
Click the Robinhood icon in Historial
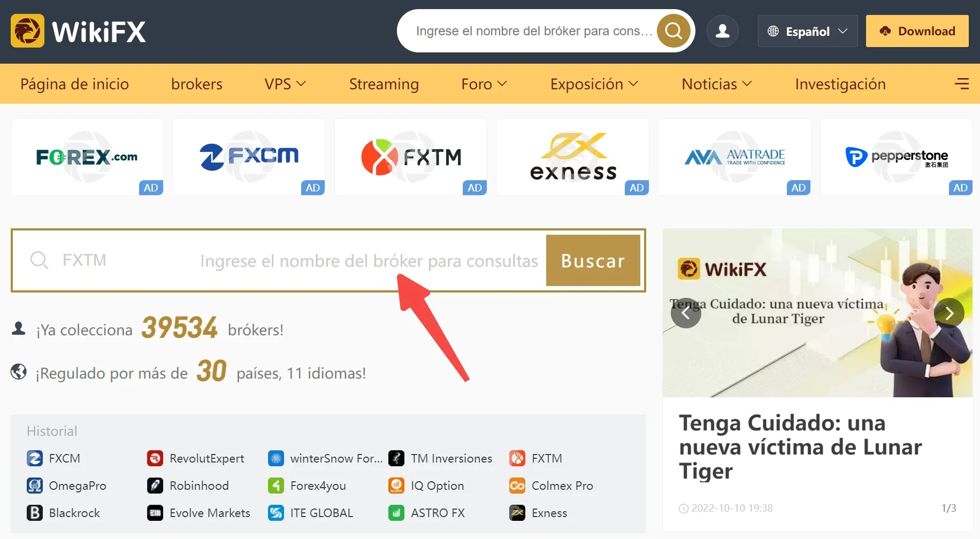point(155,486)
